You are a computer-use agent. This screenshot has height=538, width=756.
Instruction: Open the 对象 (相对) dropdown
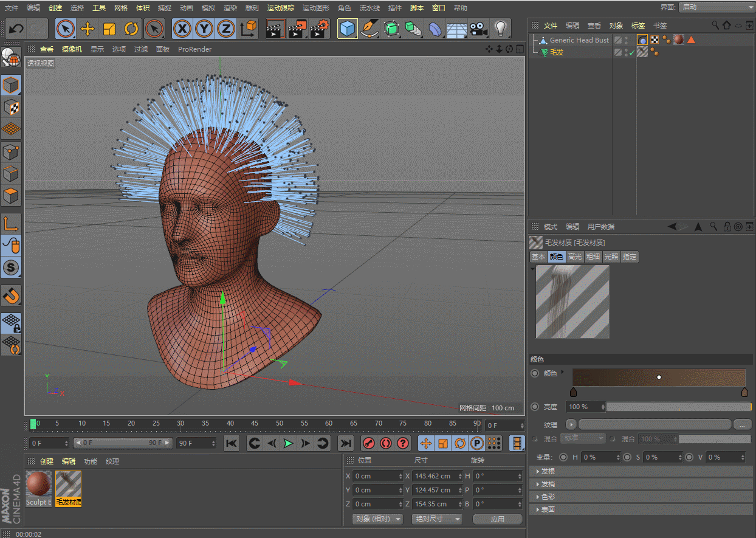point(377,519)
